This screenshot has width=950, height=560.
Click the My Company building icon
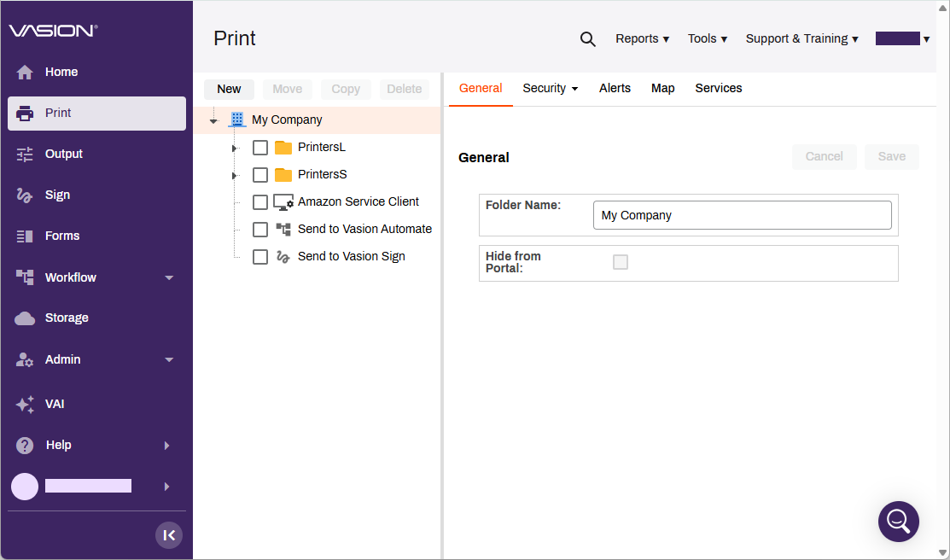(237, 120)
